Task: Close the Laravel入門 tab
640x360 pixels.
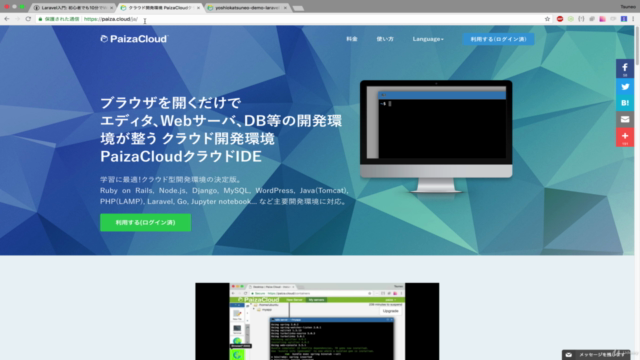Action: (x=111, y=8)
